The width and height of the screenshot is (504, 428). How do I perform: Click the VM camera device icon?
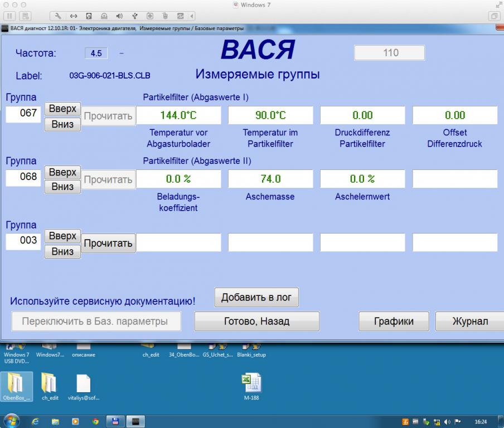click(150, 16)
